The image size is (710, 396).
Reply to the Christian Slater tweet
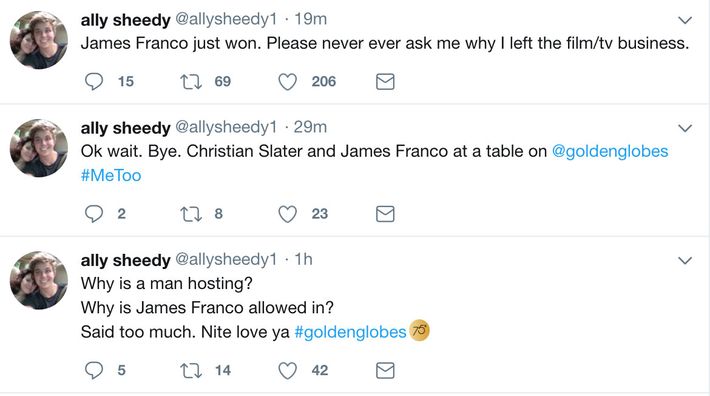tap(94, 214)
